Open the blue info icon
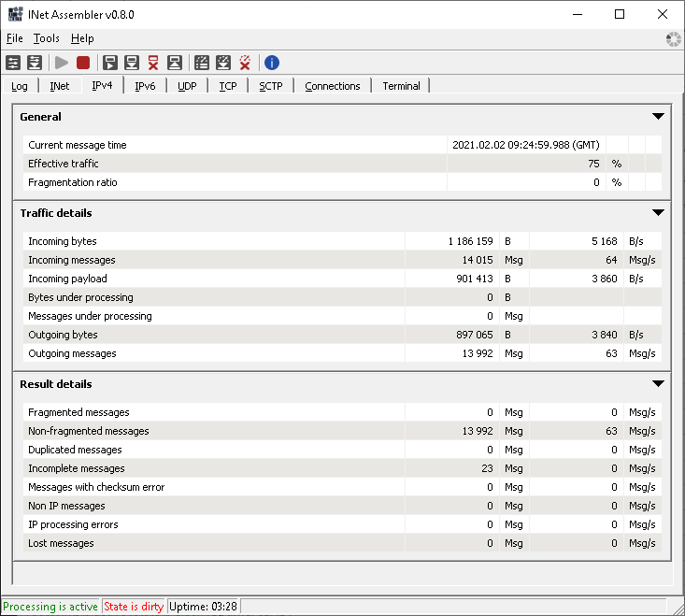The height and width of the screenshot is (616, 685). [x=272, y=63]
